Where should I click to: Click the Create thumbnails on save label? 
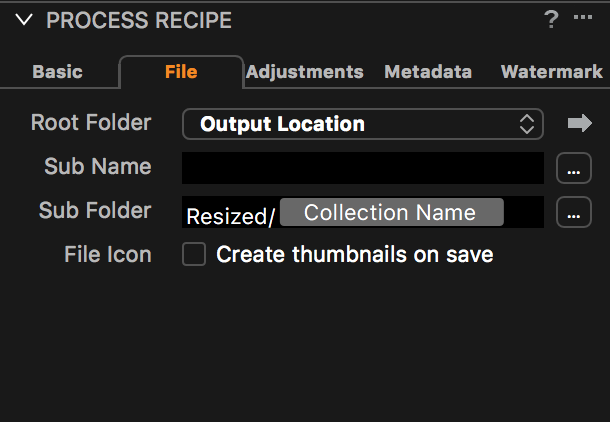point(355,254)
